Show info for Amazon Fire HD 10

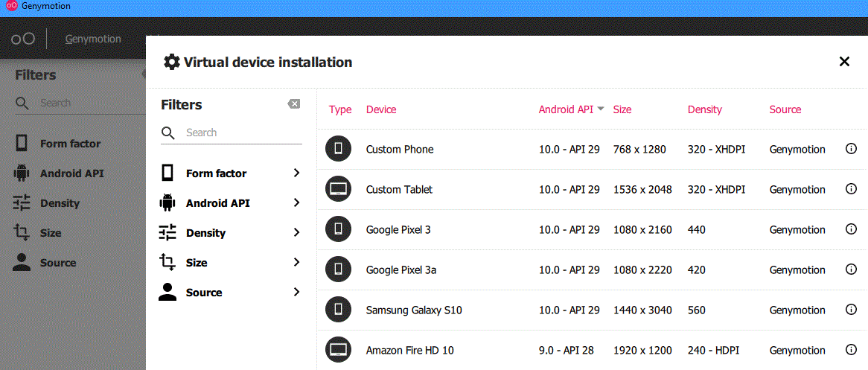[x=851, y=349]
